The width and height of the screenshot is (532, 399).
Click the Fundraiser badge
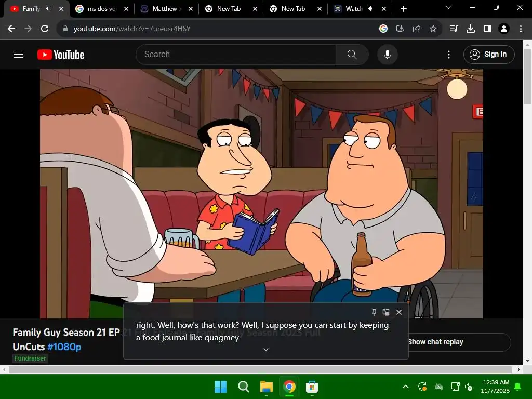pyautogui.click(x=30, y=358)
